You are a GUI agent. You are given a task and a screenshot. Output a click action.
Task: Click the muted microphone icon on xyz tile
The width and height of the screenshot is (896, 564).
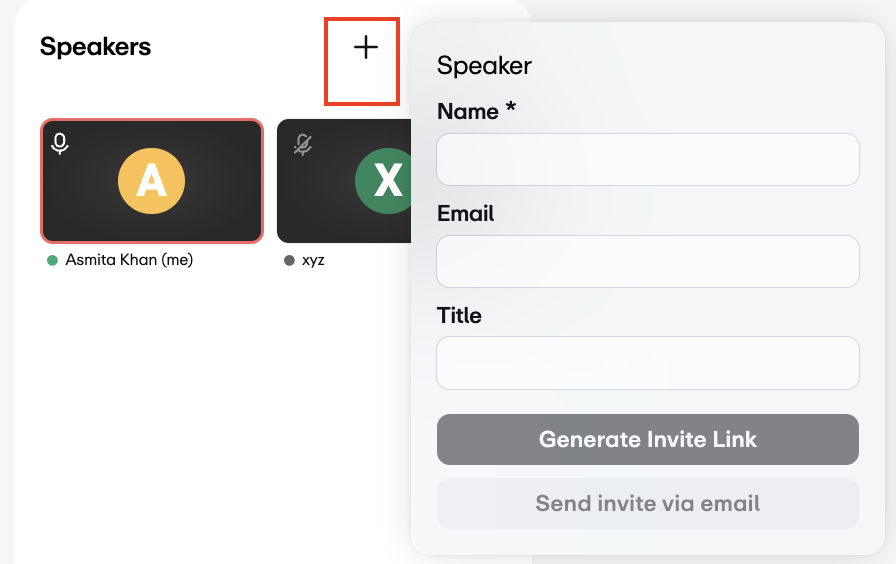click(303, 145)
